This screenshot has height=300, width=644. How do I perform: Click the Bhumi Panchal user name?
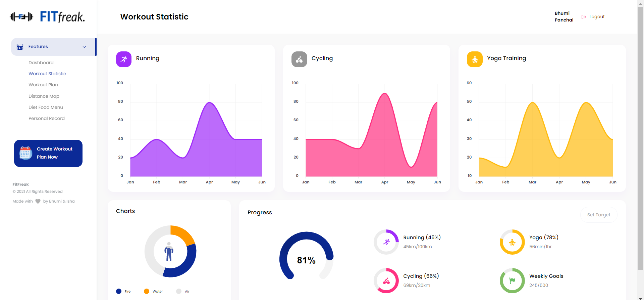[564, 16]
